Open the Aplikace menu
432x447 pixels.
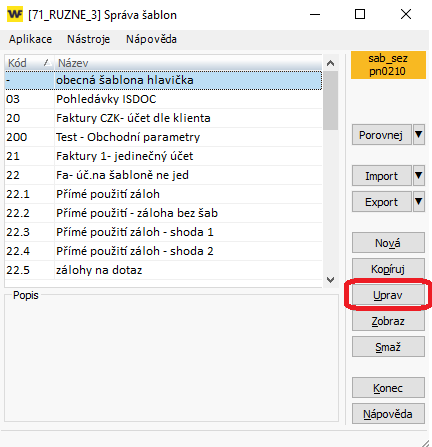point(30,39)
